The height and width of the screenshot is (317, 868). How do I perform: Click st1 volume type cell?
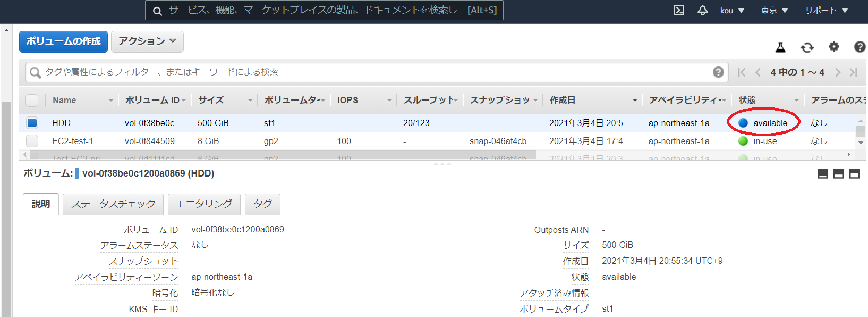[269, 123]
